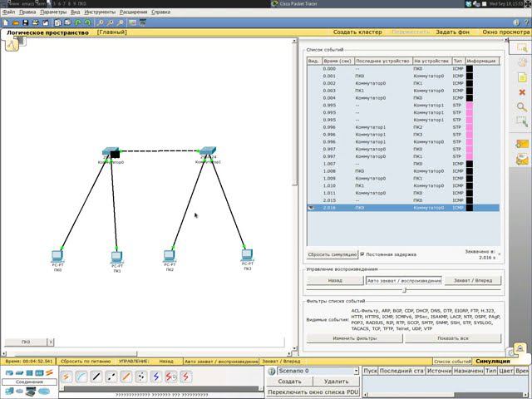Pick the automatic connection lightning cable
The width and height of the screenshot is (532, 399).
click(66, 377)
